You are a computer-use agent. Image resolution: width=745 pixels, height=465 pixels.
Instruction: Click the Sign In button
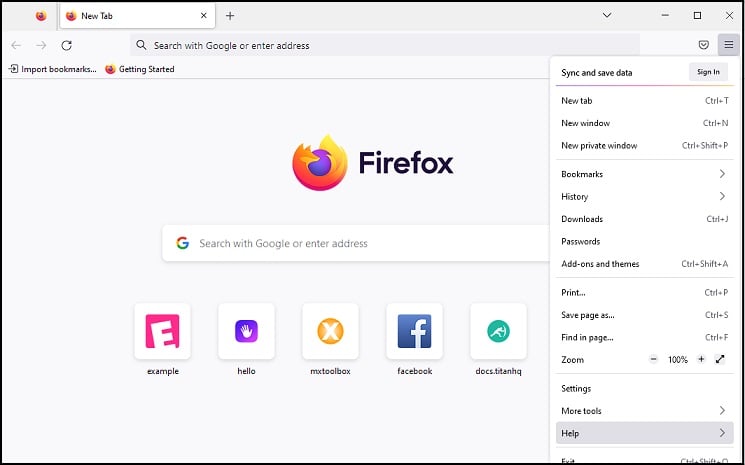pyautogui.click(x=708, y=72)
